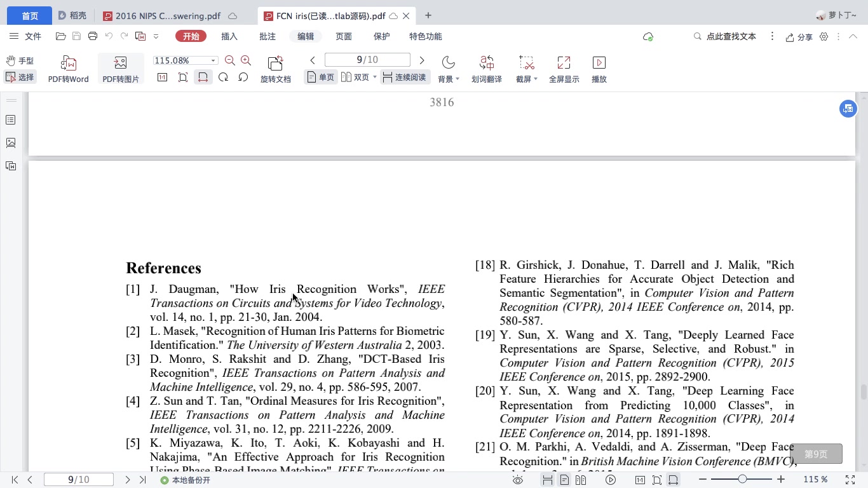The height and width of the screenshot is (488, 868).
Task: Switch to the 稻壳 tab
Action: [x=71, y=16]
